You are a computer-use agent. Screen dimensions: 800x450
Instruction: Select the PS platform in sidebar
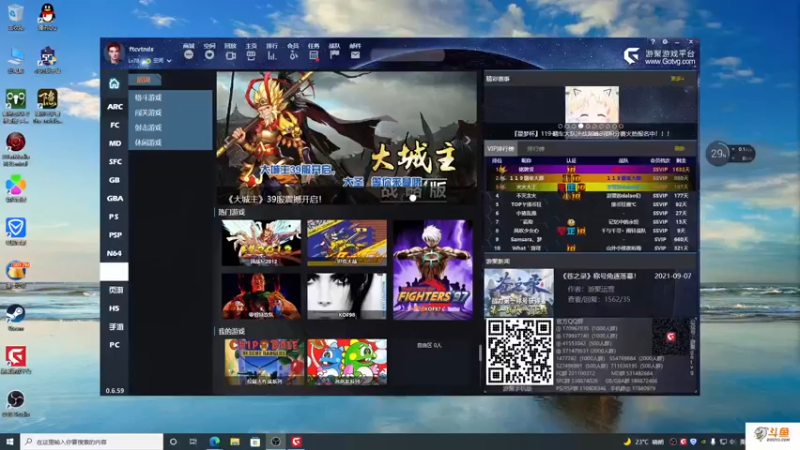[114, 217]
